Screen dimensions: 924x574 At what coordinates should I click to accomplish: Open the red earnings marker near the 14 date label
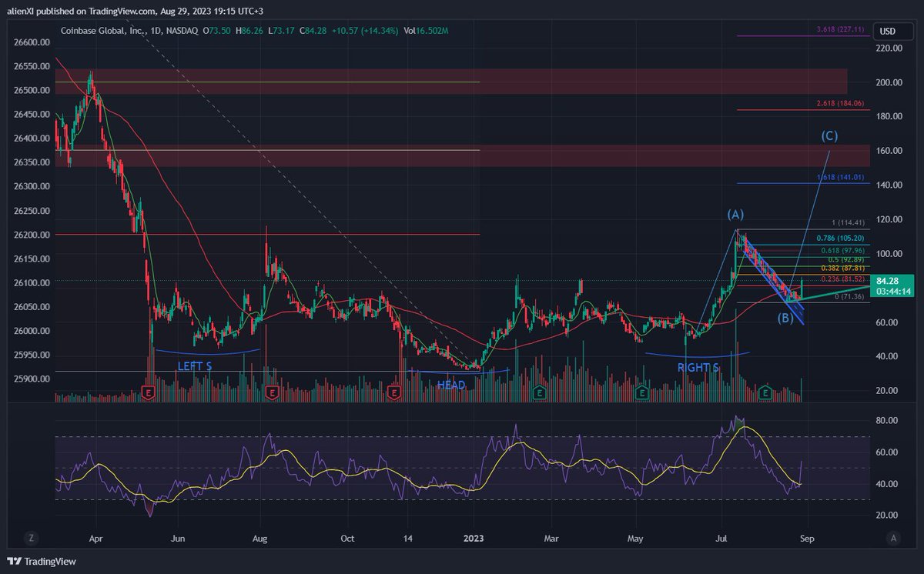[x=393, y=392]
